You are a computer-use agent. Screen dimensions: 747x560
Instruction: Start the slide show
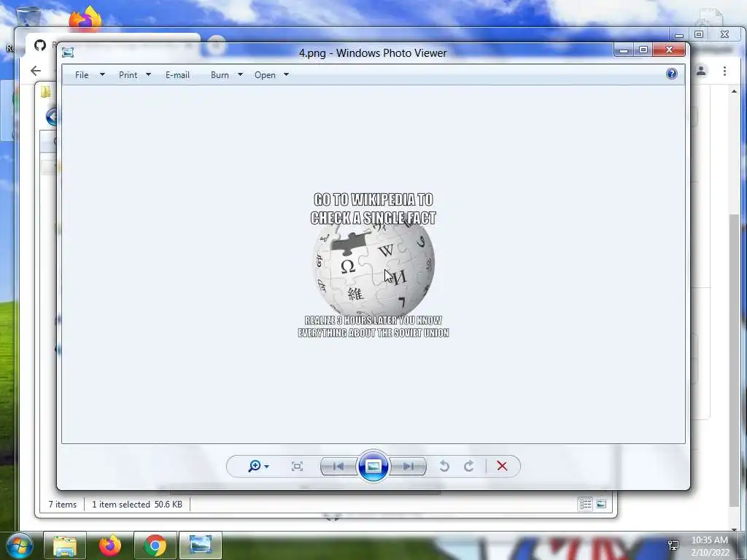click(373, 466)
